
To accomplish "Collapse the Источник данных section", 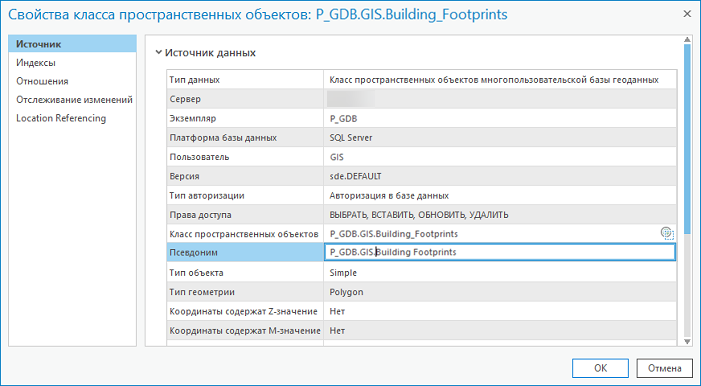I will click(x=158, y=52).
